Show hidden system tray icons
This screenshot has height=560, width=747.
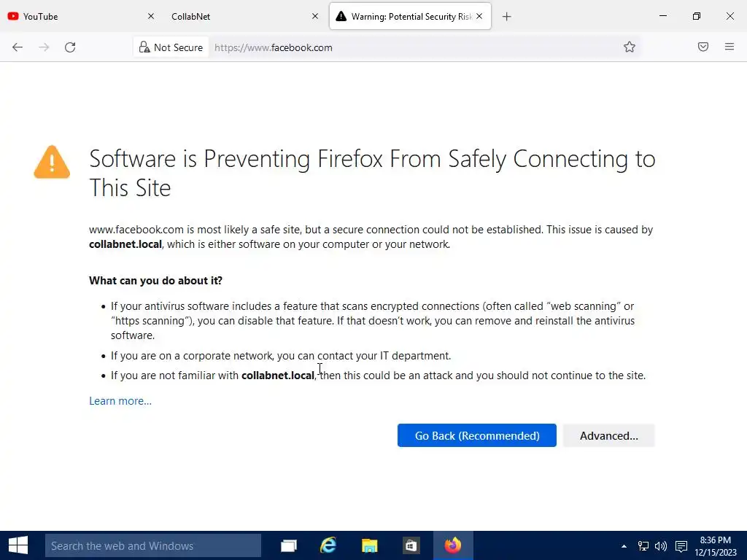tap(624, 546)
